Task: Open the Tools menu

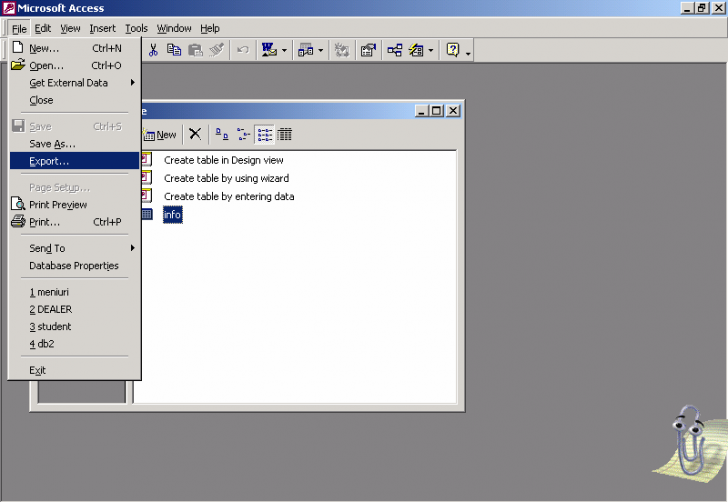Action: [x=136, y=28]
